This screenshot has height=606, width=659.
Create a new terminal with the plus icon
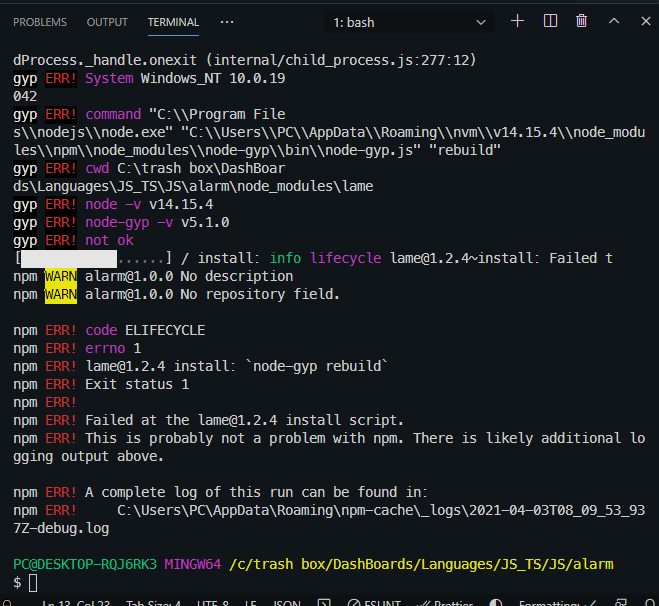[x=517, y=21]
